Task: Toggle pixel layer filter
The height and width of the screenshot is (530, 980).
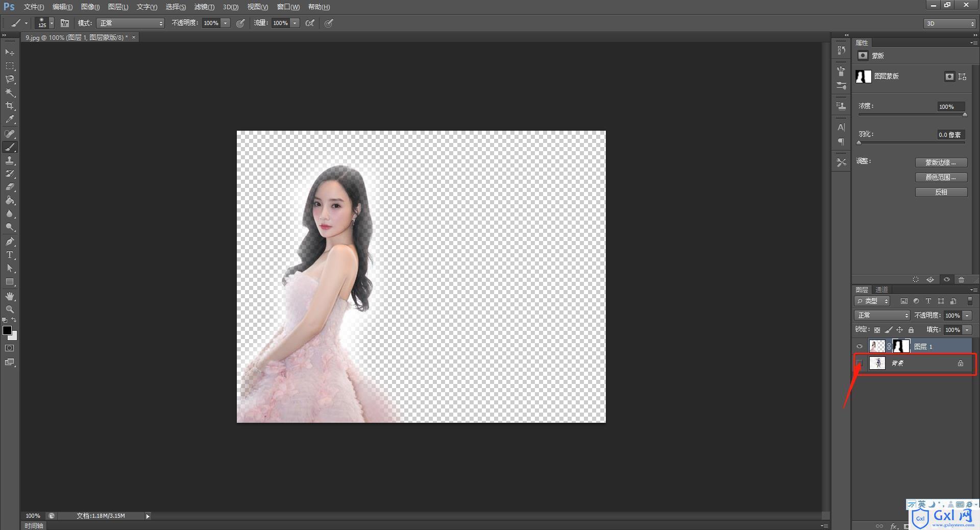Action: click(x=904, y=301)
